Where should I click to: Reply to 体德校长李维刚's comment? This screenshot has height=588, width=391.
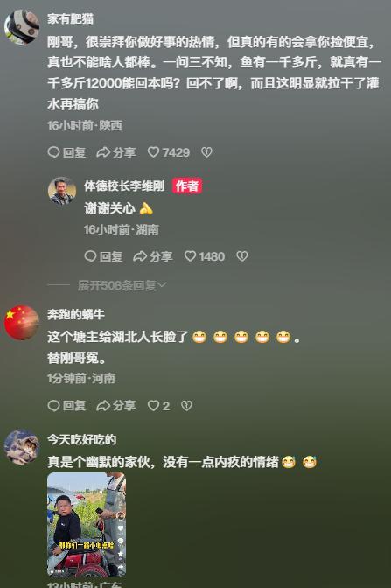click(x=103, y=256)
